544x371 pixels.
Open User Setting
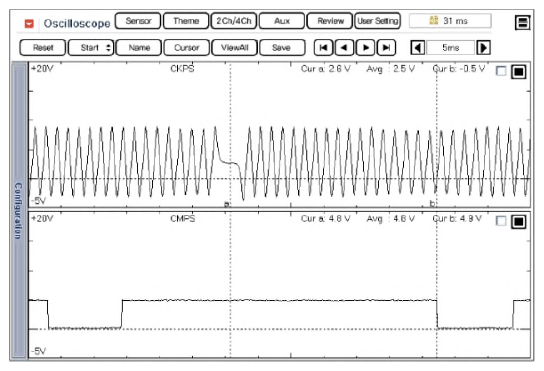[377, 21]
